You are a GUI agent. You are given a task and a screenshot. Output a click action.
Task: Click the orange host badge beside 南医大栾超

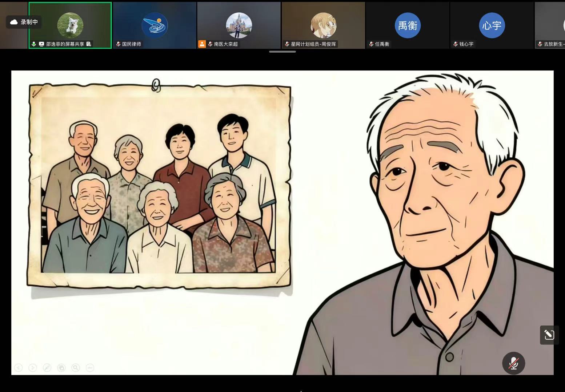point(202,44)
